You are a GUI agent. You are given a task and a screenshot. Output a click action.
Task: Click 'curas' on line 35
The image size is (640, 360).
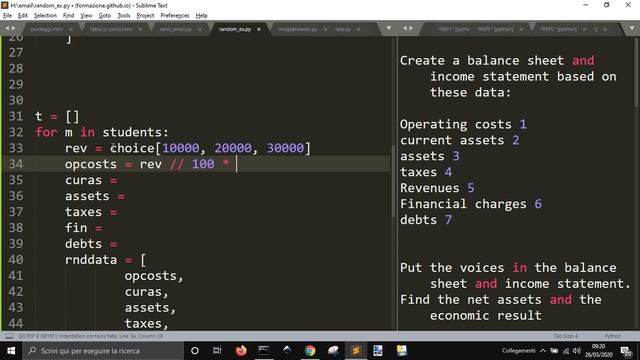(83, 180)
